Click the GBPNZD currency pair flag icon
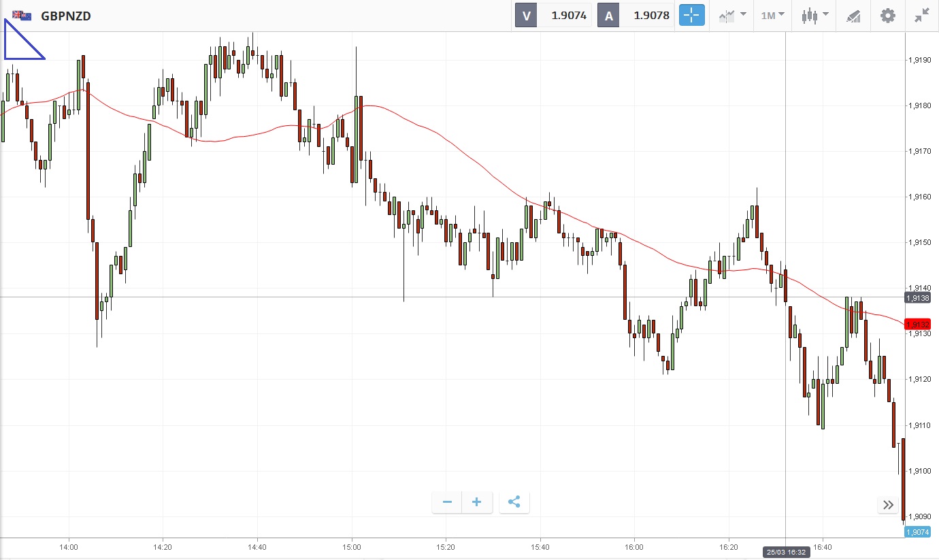The height and width of the screenshot is (560, 939). point(22,15)
